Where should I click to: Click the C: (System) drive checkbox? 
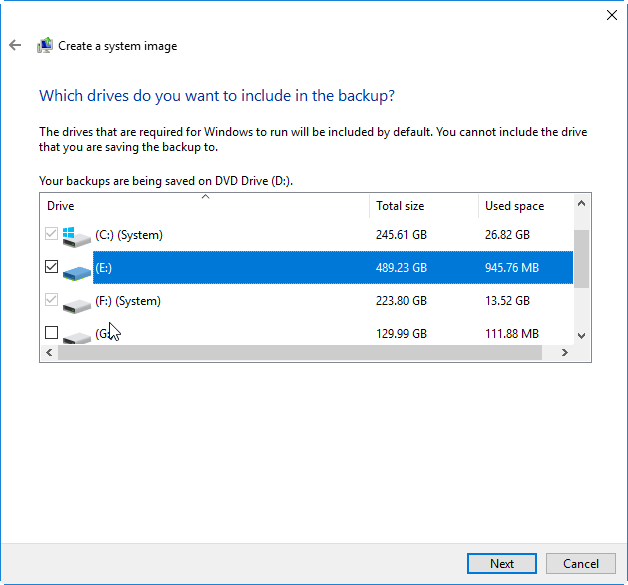click(x=52, y=235)
